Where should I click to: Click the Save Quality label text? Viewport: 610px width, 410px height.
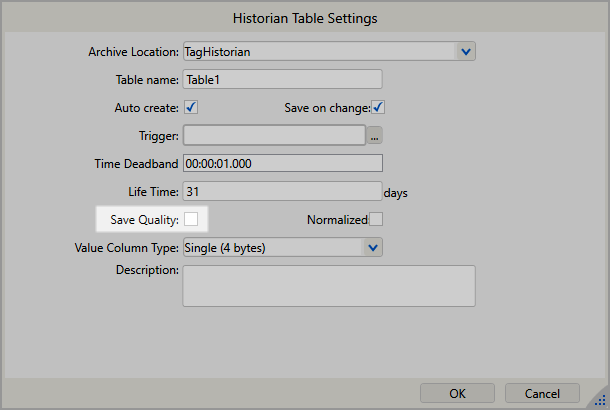point(144,219)
